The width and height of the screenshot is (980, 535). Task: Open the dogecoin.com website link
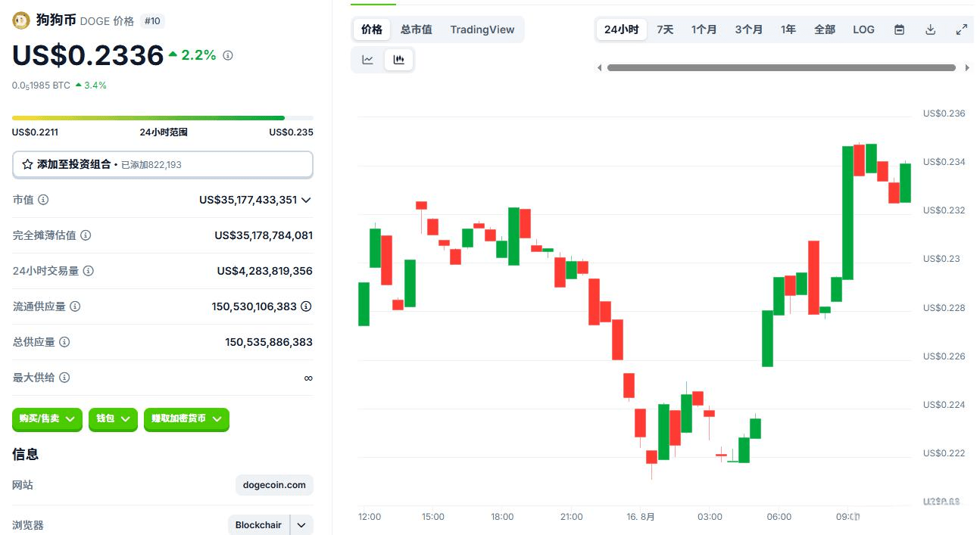tap(274, 485)
